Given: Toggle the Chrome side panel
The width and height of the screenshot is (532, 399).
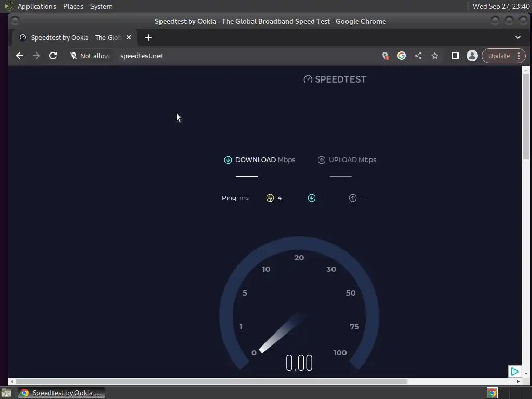Looking at the screenshot, I should click(455, 56).
